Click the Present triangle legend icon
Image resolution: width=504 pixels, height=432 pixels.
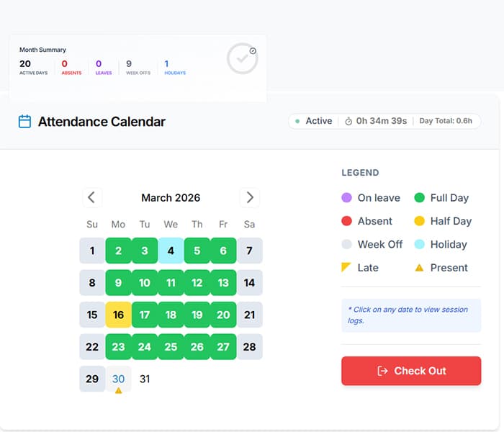[419, 267]
